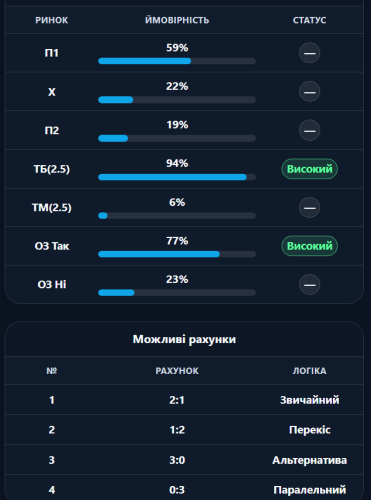Viewport: 371px width, 500px height.
Task: Click the dash status icon for П2
Action: (309, 130)
